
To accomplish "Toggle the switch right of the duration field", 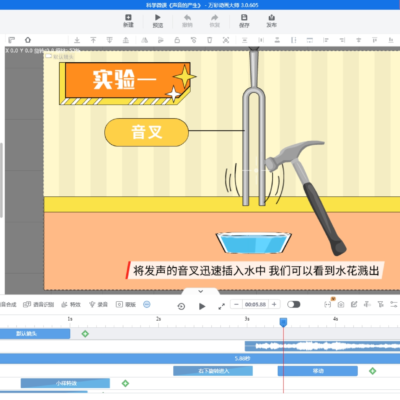I will pos(294,304).
